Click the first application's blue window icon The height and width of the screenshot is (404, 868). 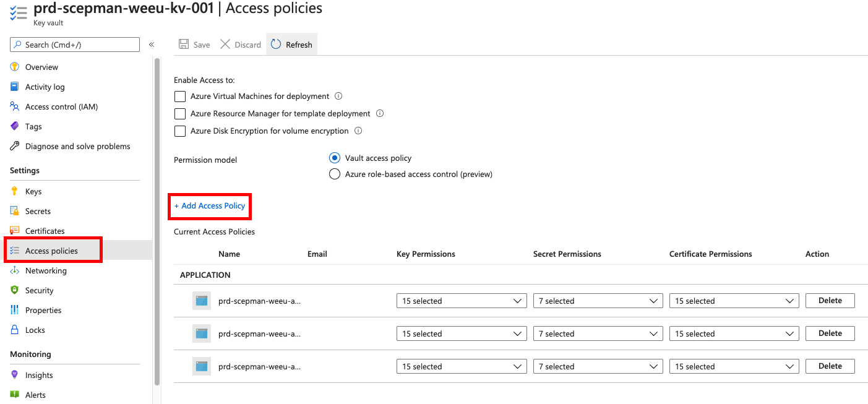click(202, 301)
